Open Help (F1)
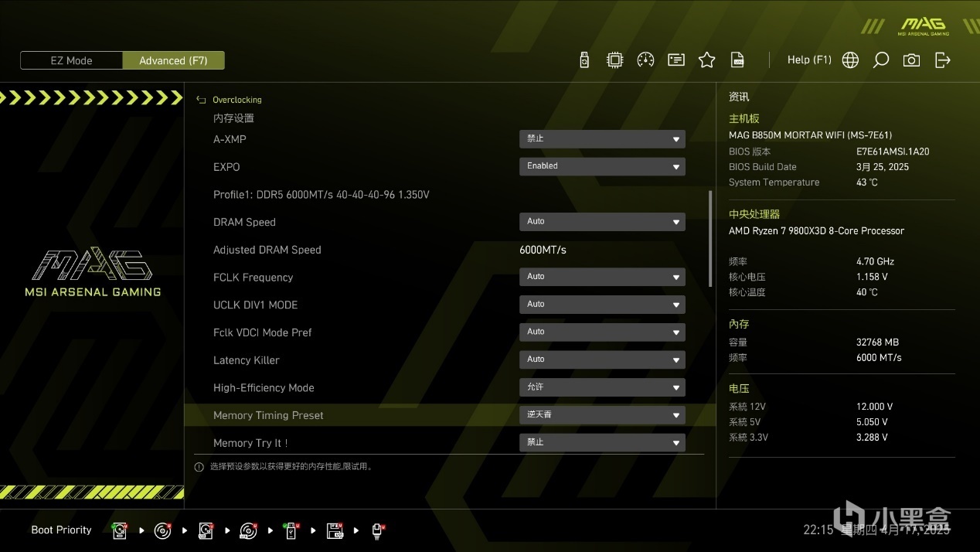980x552 pixels. (x=809, y=60)
